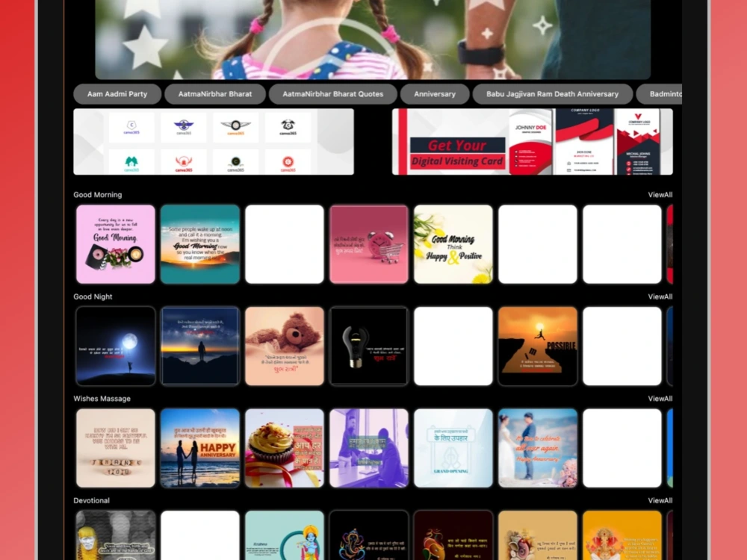Click the Good Night section heading
The image size is (747, 560).
click(93, 296)
